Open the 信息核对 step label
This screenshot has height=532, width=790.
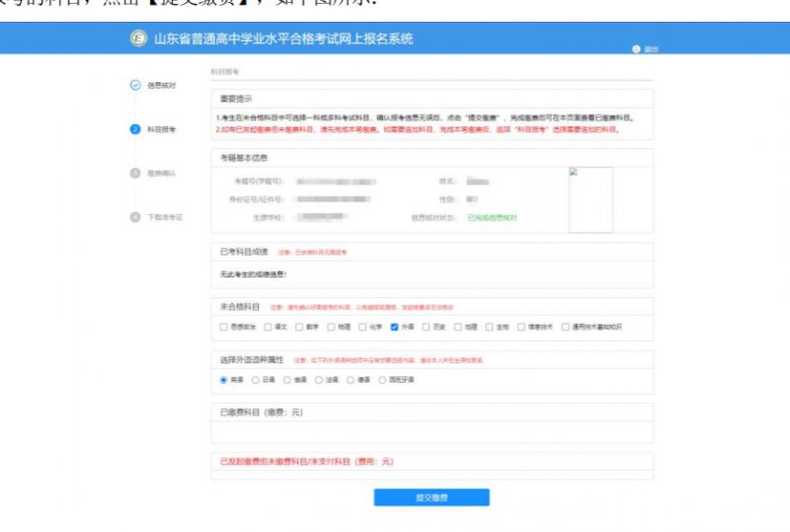tap(161, 86)
